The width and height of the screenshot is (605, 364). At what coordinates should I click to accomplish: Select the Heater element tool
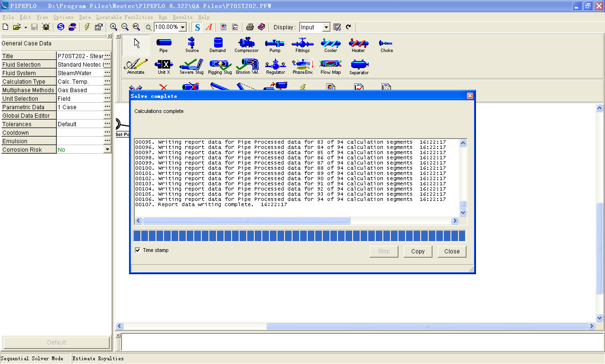pyautogui.click(x=358, y=45)
